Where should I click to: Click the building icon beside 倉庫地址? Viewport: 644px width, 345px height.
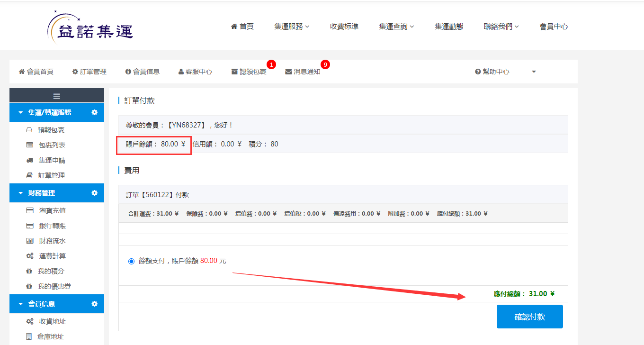click(29, 336)
